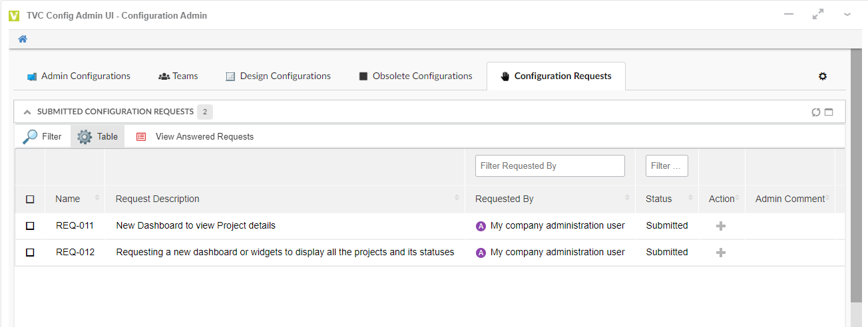Click the Home icon in breadcrumb bar
This screenshot has width=868, height=327.
[x=23, y=39]
